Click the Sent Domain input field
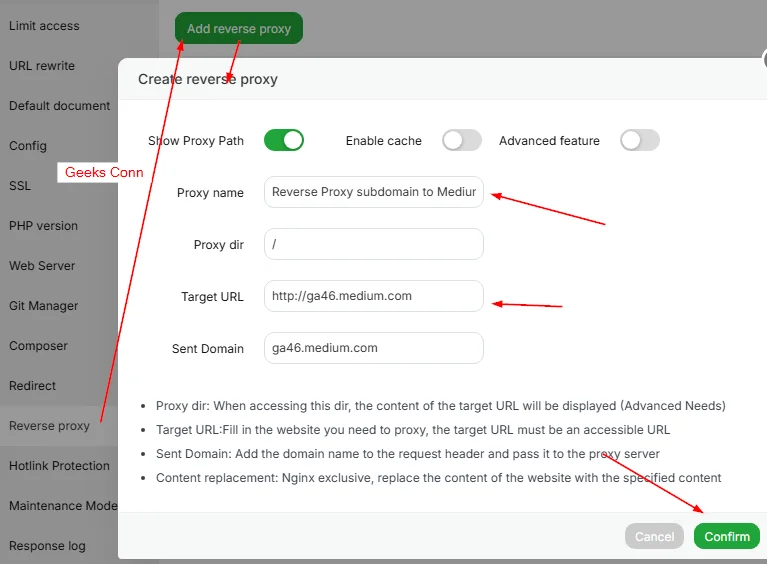 pos(374,348)
